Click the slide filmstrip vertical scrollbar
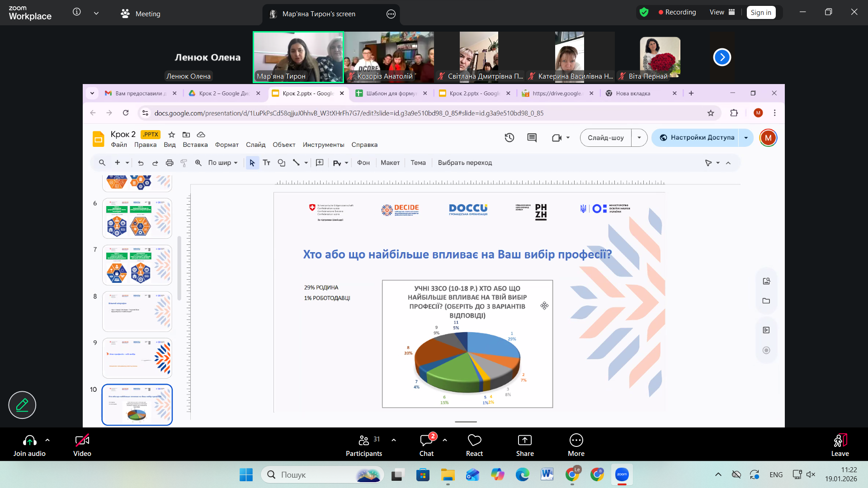The width and height of the screenshot is (868, 488). point(179,268)
